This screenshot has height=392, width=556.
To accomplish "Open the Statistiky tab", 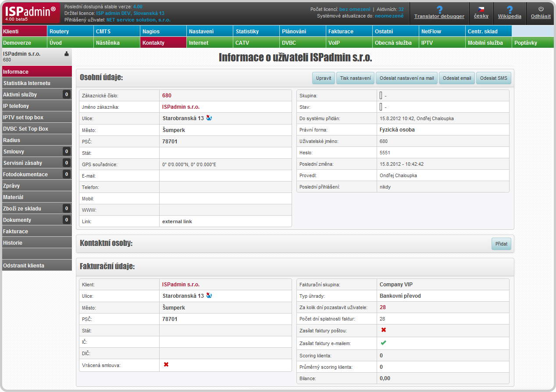I will pos(256,31).
